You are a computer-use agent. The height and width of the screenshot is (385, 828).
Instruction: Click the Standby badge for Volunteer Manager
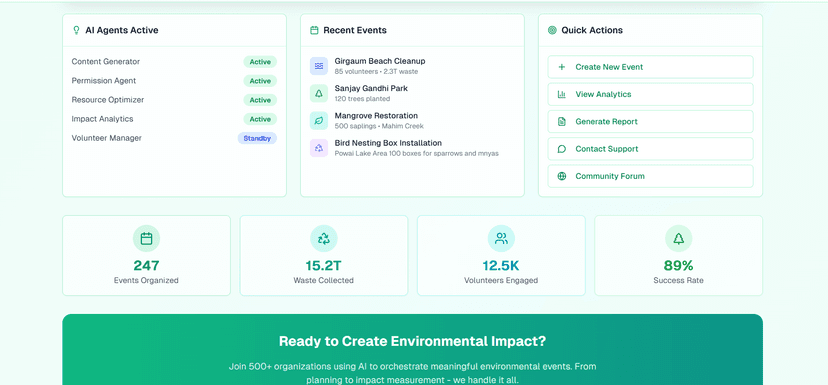click(x=257, y=138)
